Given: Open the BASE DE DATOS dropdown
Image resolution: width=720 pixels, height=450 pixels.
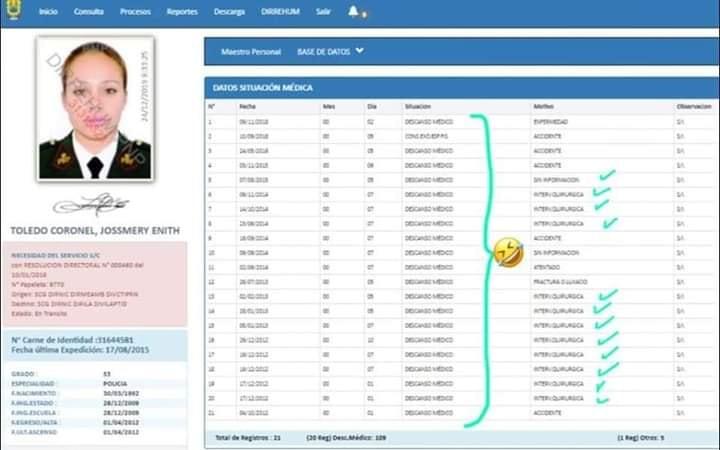Looking at the screenshot, I should coord(323,52).
